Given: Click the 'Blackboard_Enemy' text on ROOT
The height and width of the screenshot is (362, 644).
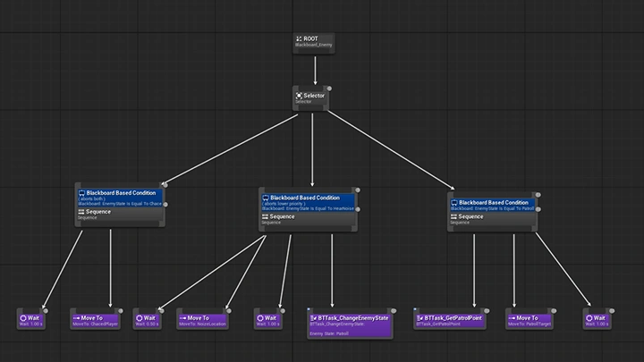Looking at the screenshot, I should (313, 45).
